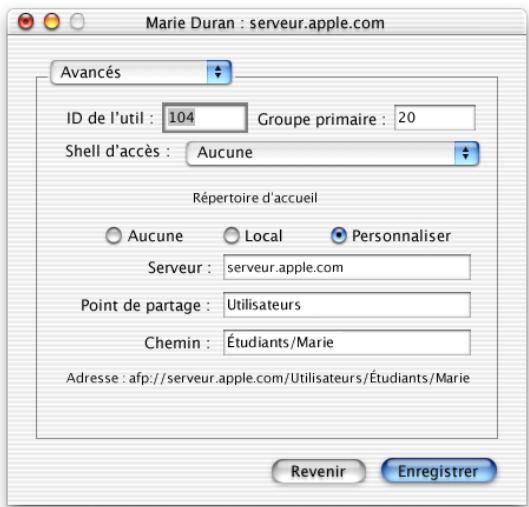Click the Adresse afp:// path text
Image resolution: width=529 pixels, height=507 pixels.
268,378
